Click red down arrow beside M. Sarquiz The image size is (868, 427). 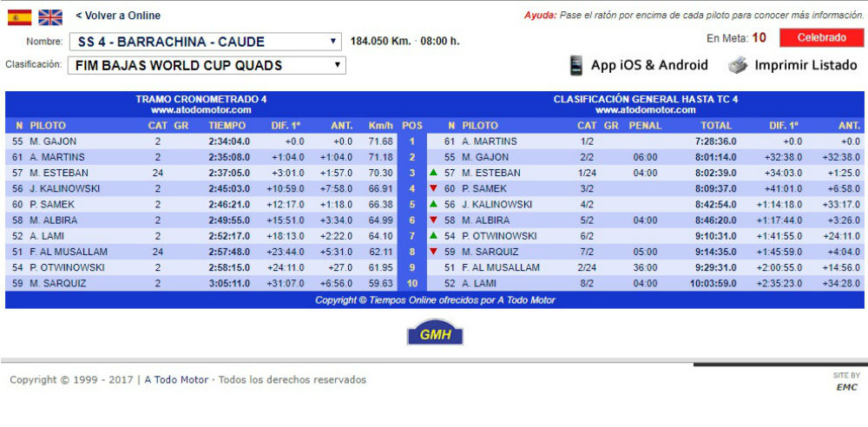(x=433, y=252)
